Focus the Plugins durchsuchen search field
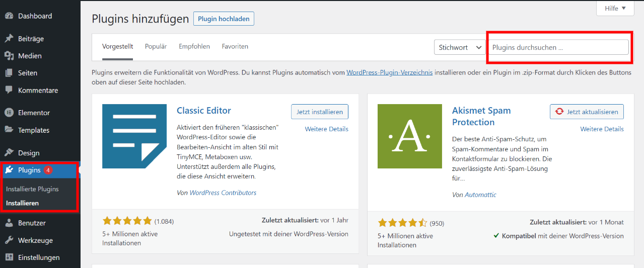 (x=558, y=47)
